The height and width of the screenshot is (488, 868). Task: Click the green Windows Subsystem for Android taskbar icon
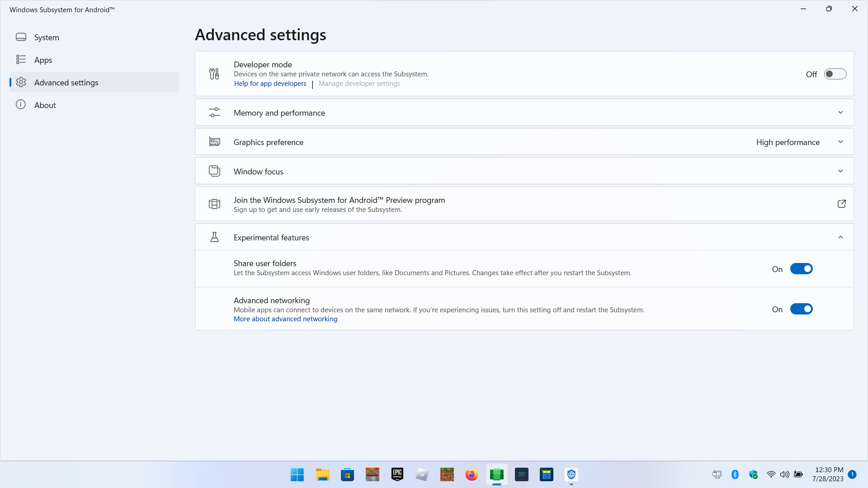click(x=497, y=474)
